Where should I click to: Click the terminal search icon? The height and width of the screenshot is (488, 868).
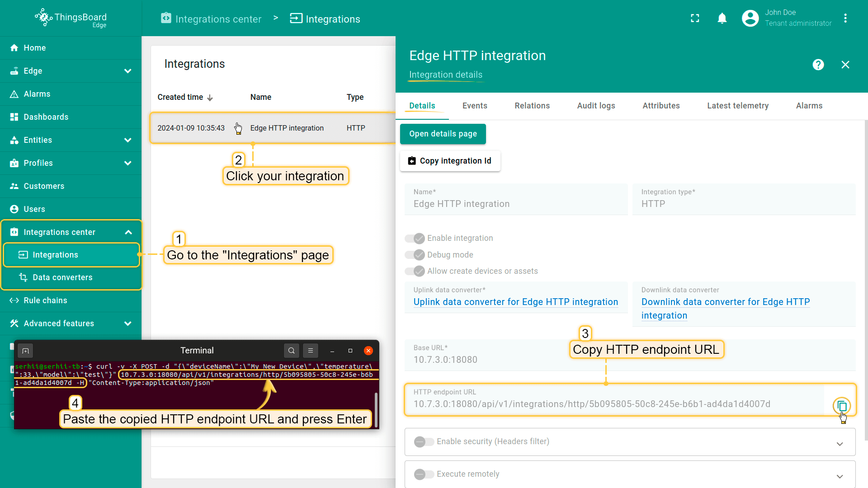[292, 351]
